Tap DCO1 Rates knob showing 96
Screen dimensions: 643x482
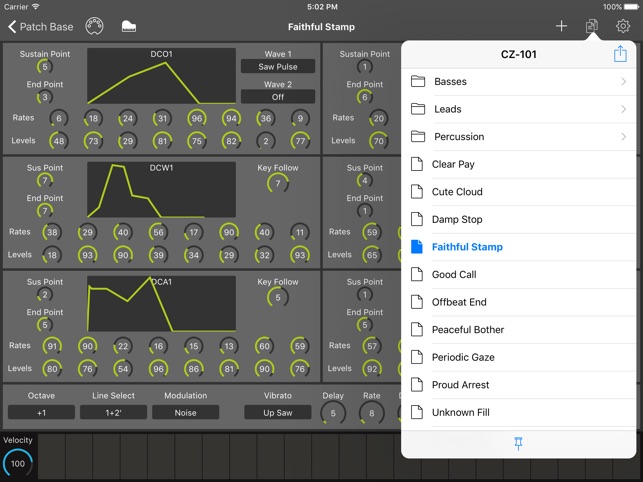(197, 119)
